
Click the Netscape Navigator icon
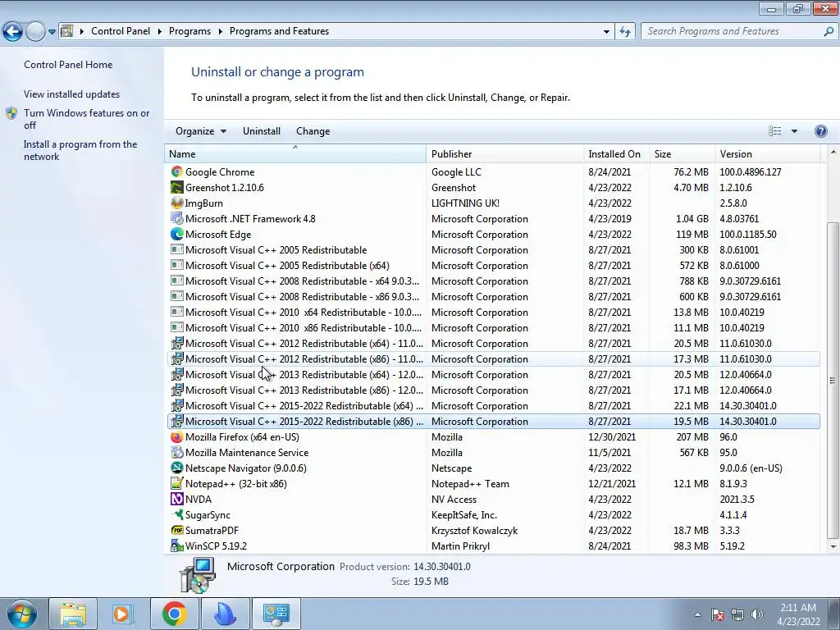click(x=177, y=468)
